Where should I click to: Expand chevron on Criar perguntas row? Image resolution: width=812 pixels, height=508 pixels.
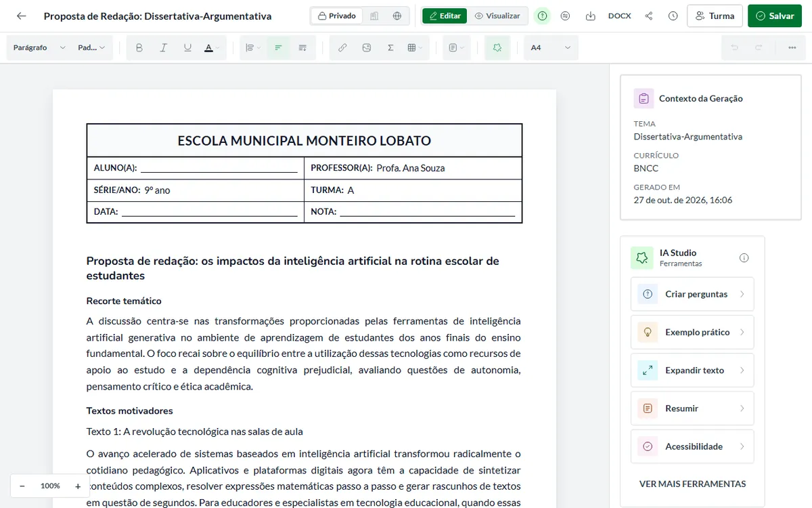[742, 294]
